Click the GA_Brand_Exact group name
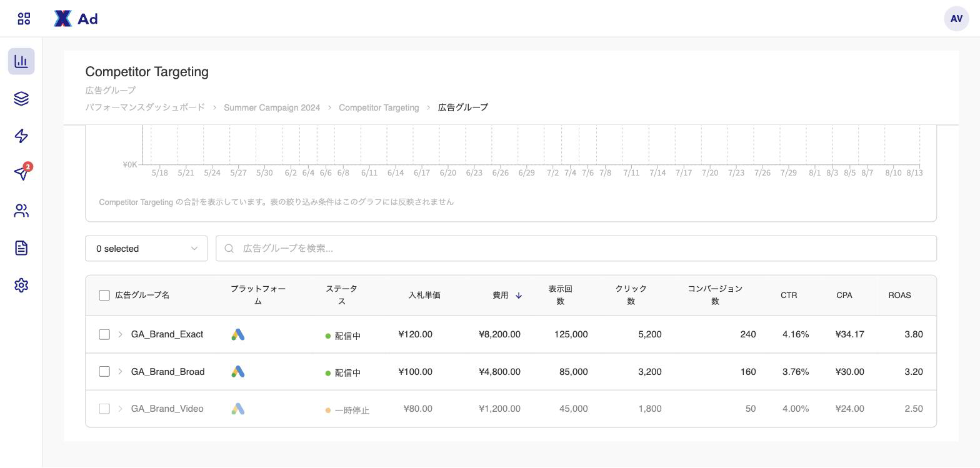The height and width of the screenshot is (468, 980). [x=167, y=334]
